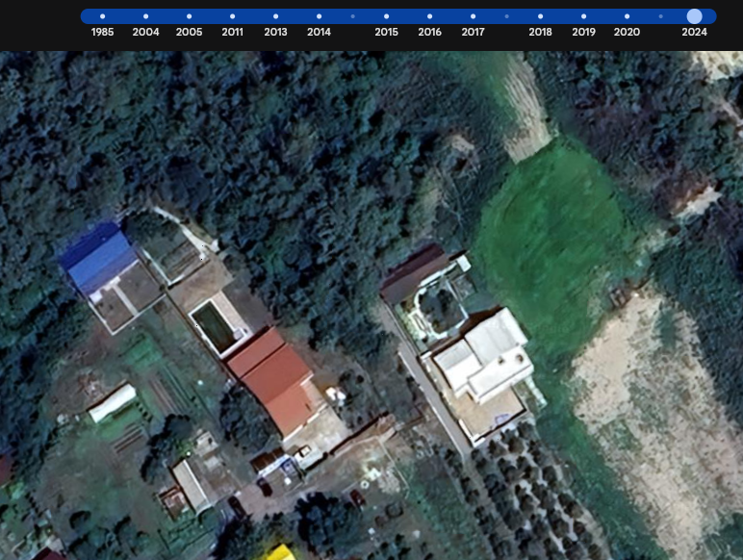Go to the 2014 timeline marker
Screen dimensions: 743x560
click(319, 16)
